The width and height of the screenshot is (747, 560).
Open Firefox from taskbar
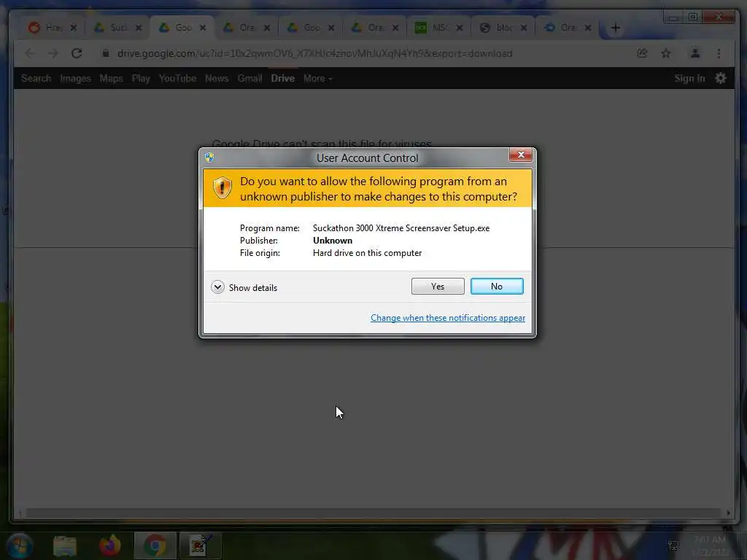(110, 545)
